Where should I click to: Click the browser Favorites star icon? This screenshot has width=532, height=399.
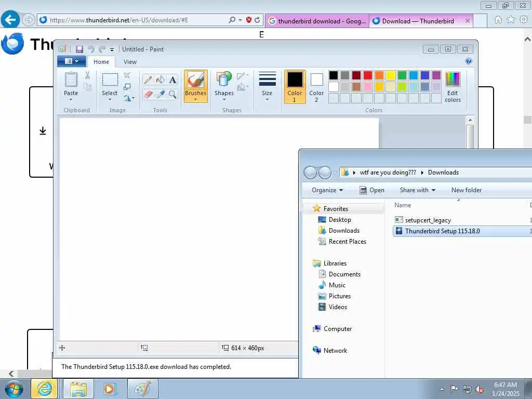click(511, 20)
